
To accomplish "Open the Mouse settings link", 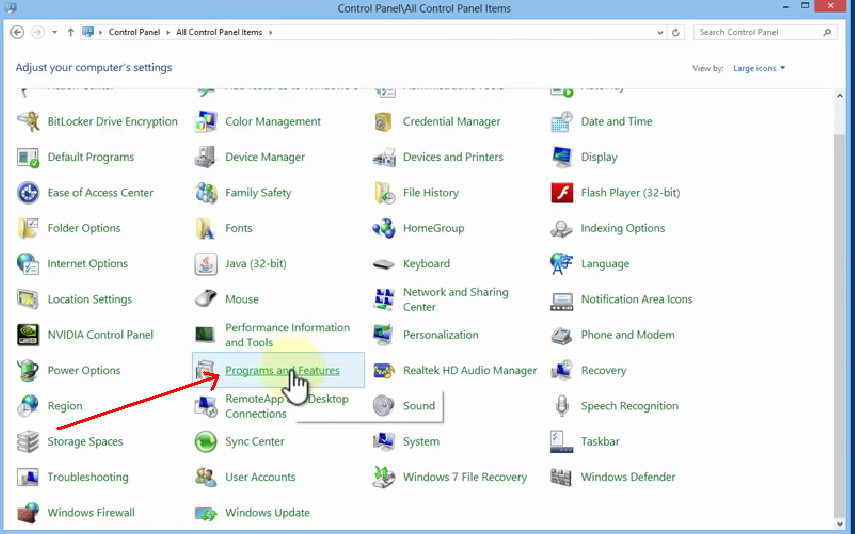I will [x=242, y=299].
